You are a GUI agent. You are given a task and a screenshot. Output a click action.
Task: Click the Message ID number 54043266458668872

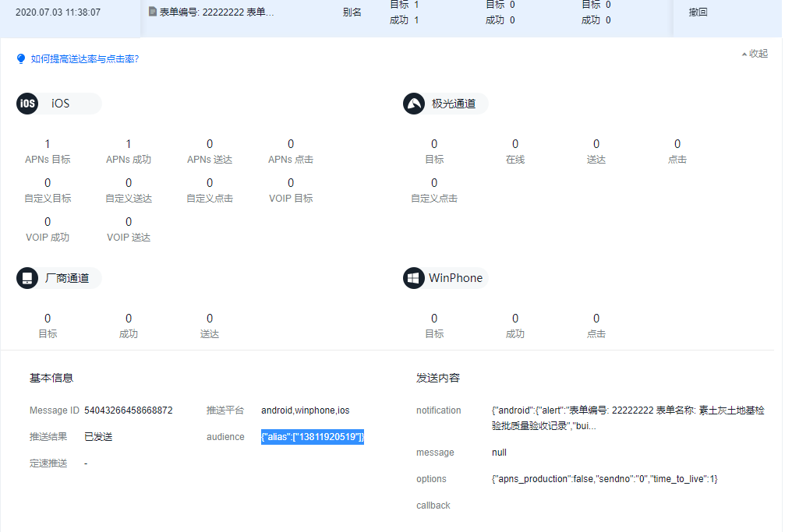(129, 410)
